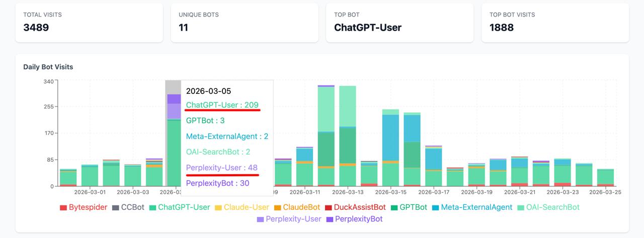
Task: Click the Claude-User yellow legend marker
Action: (x=218, y=207)
